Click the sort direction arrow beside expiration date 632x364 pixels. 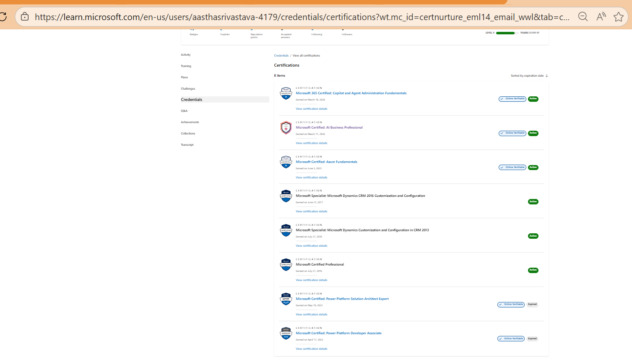click(546, 76)
